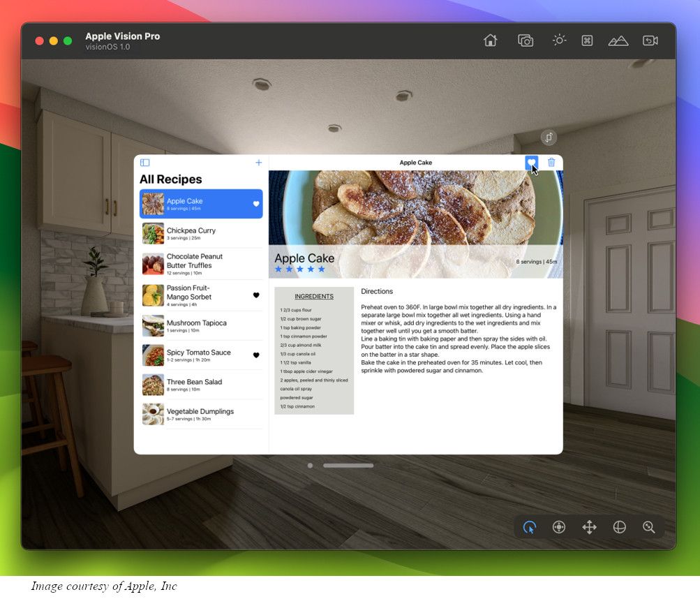This screenshot has height=599, width=700.
Task: Click the command-key capture icon in toolbar
Action: point(587,40)
